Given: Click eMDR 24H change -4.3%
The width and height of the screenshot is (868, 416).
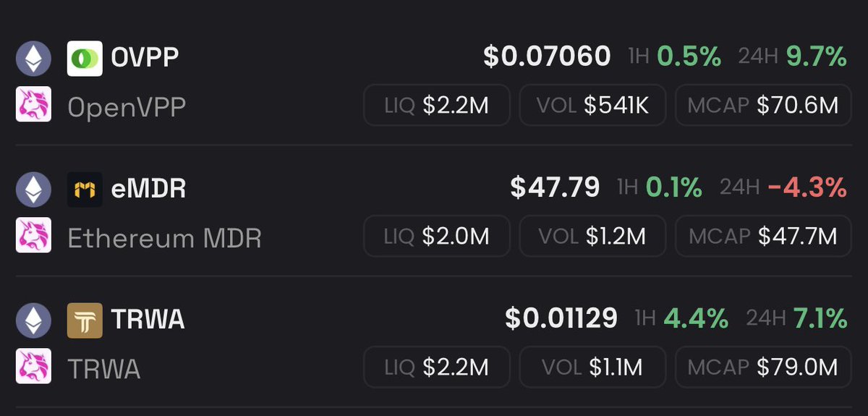Looking at the screenshot, I should (x=807, y=188).
